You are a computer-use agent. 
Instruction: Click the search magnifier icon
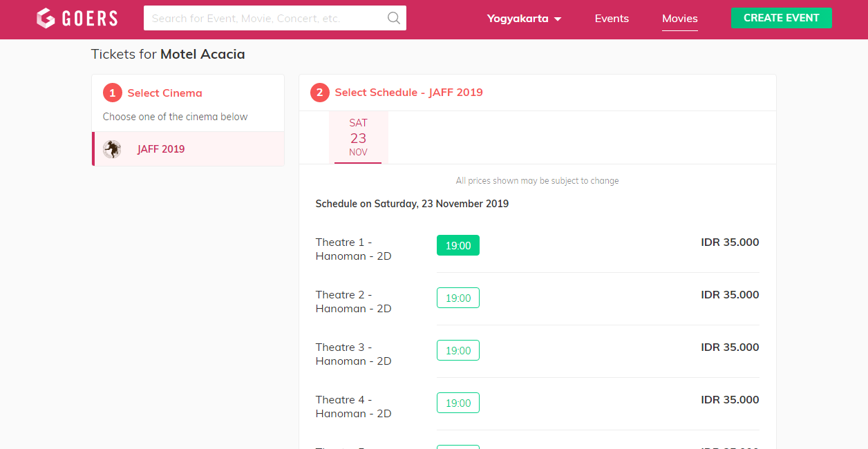point(394,18)
